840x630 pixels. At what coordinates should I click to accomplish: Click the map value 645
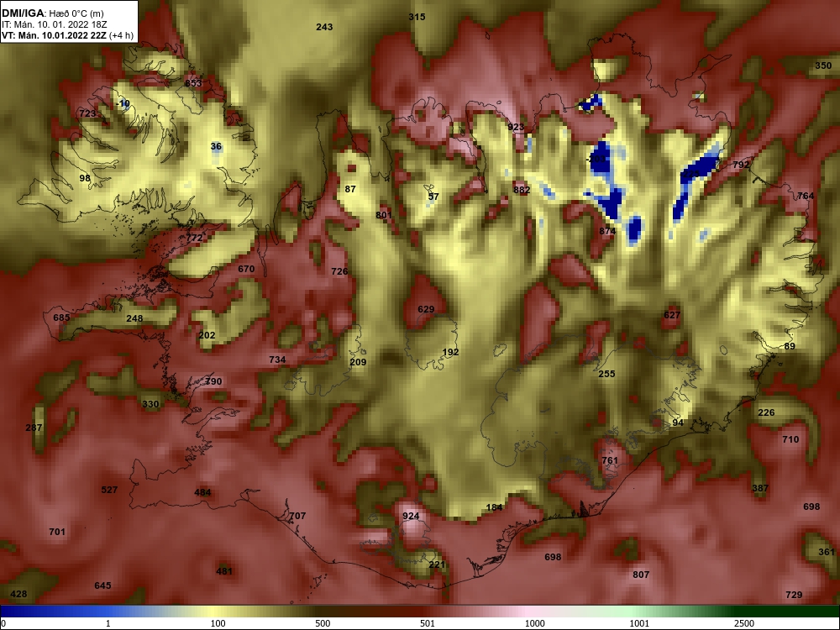click(102, 585)
